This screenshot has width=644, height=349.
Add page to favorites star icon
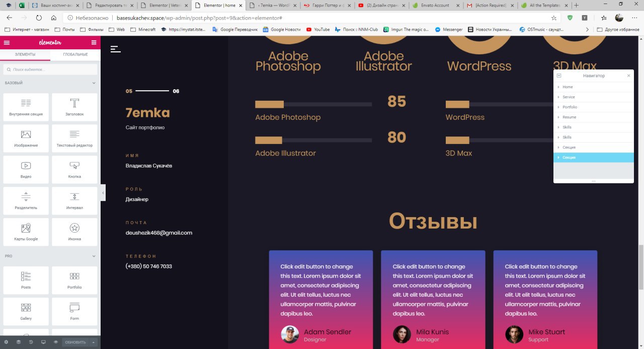[x=554, y=17]
